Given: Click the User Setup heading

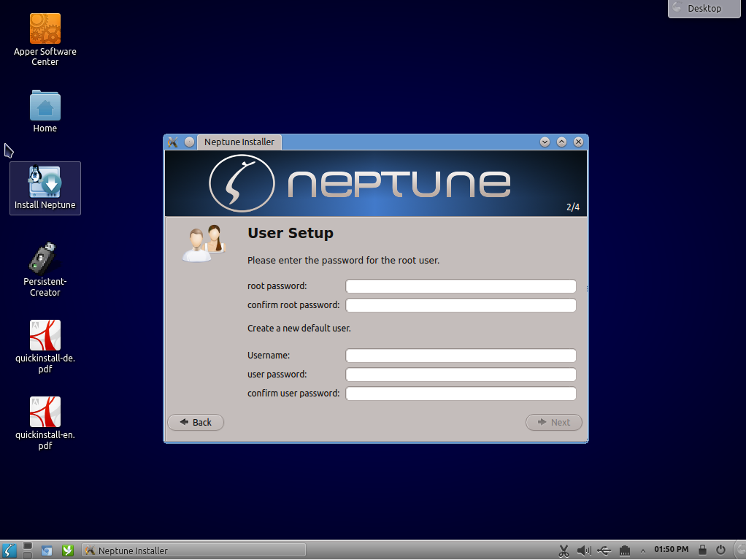Looking at the screenshot, I should [291, 233].
